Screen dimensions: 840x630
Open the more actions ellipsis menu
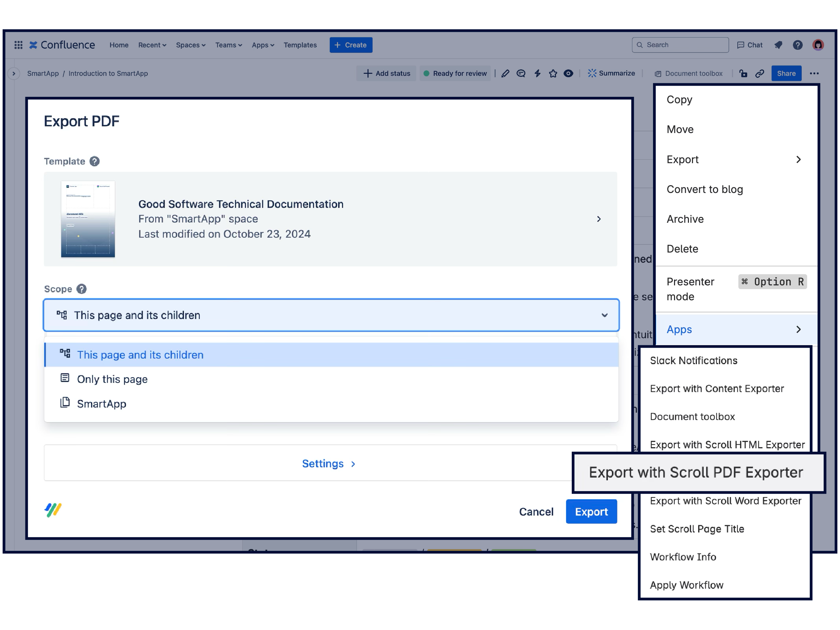click(814, 73)
